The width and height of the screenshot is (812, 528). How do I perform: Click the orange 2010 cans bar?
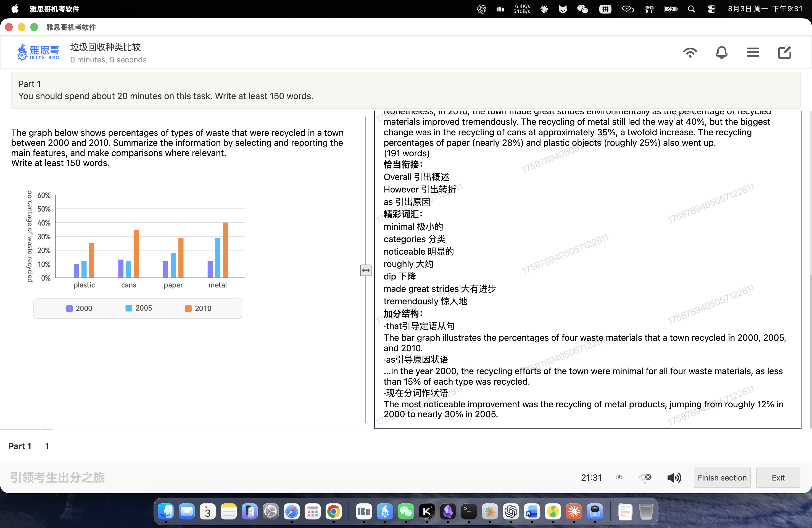(x=136, y=254)
